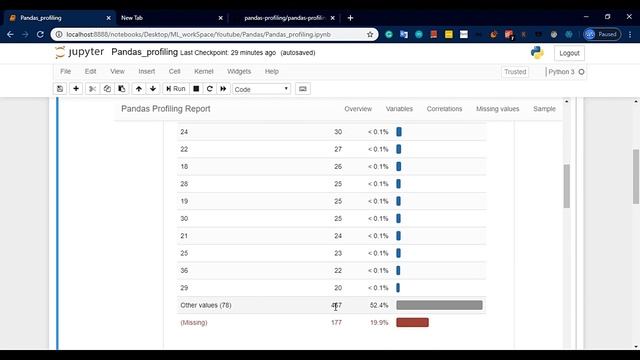Open the Cell menu
Screen dimensions: 640x360
[x=174, y=71]
